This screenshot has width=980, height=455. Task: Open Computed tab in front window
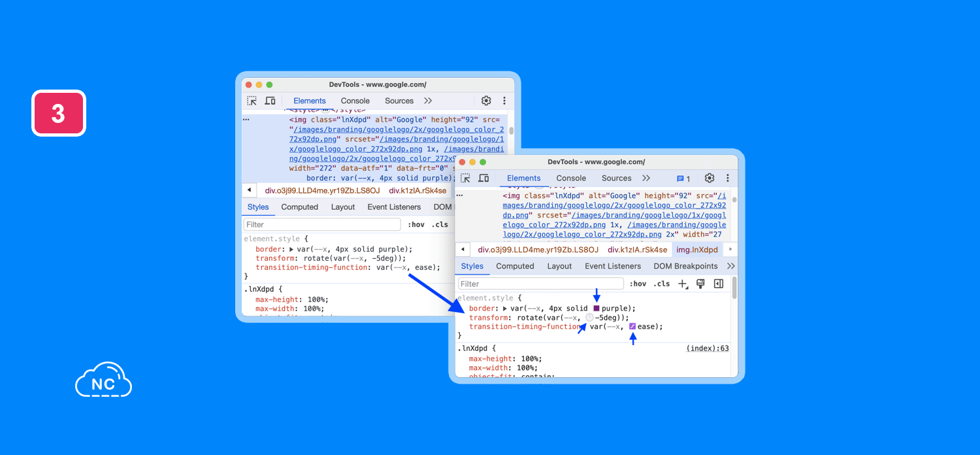coord(515,266)
